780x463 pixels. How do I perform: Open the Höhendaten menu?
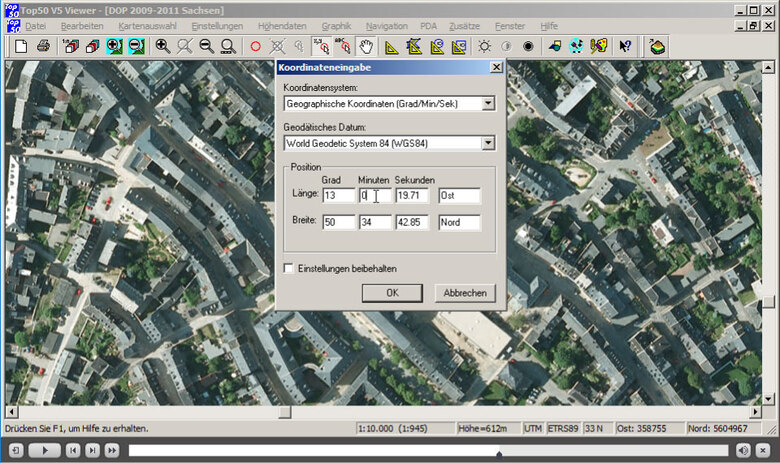point(280,25)
